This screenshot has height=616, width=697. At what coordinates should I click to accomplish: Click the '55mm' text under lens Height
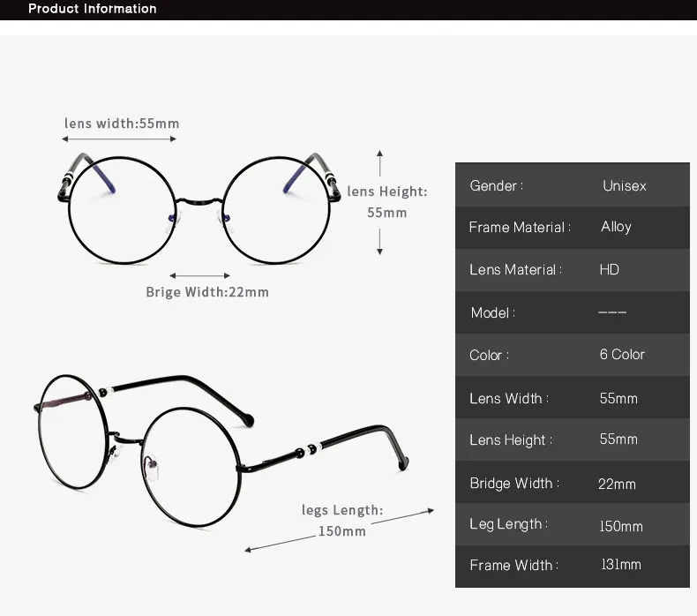tap(387, 213)
